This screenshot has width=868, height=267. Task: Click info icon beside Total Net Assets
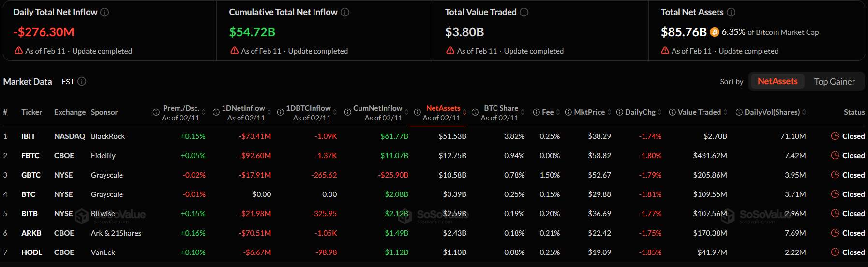coord(731,12)
